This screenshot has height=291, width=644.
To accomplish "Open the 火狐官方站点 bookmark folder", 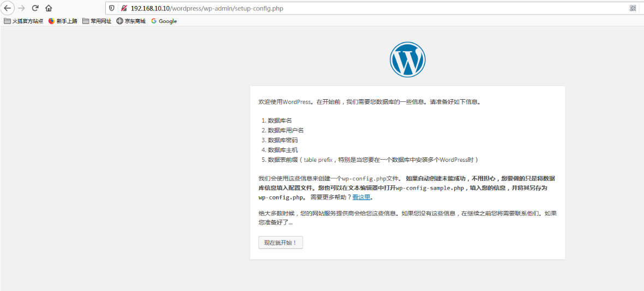I will click(23, 21).
